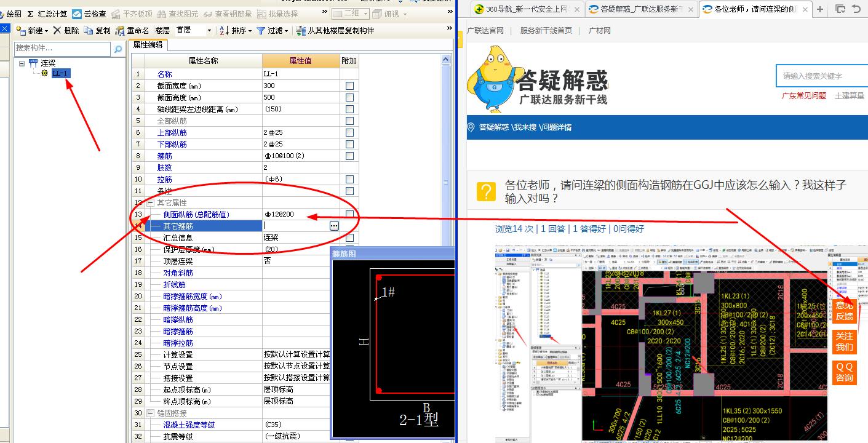
Task: Click 从其他楼层复制构件 icon
Action: coord(301,30)
